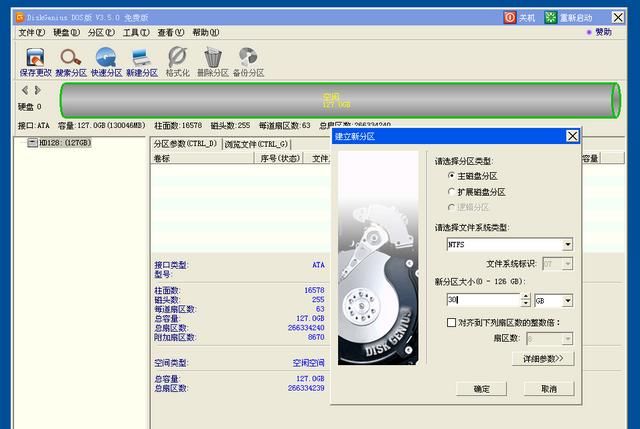The width and height of the screenshot is (640, 429).
Task: Choose the 扩展磁盘分区 extended partition radio
Action: click(x=451, y=191)
